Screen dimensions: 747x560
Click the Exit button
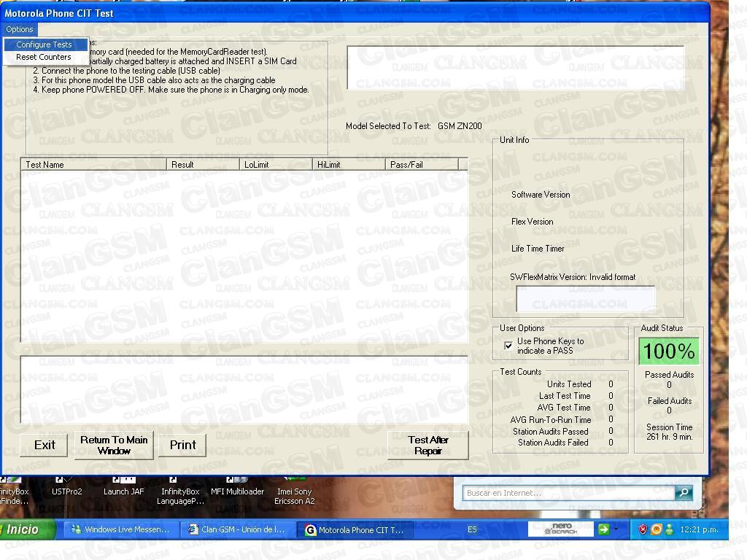[x=44, y=445]
